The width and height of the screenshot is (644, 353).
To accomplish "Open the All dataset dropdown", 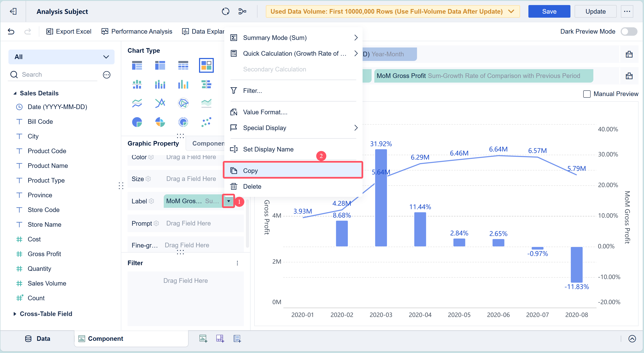I will (x=61, y=57).
